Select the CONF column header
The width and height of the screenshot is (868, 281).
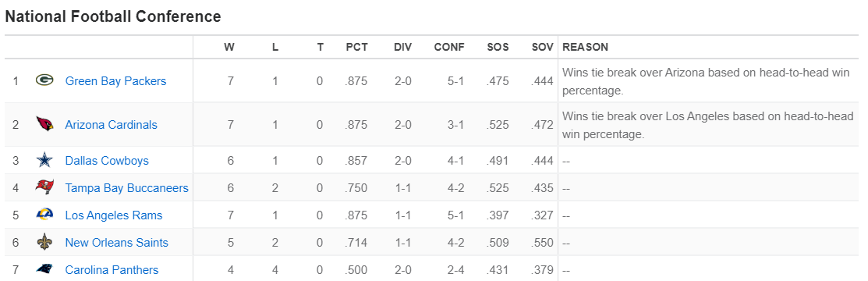coord(449,47)
